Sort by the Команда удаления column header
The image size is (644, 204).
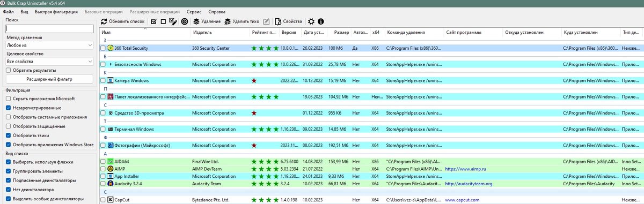[x=414, y=32]
